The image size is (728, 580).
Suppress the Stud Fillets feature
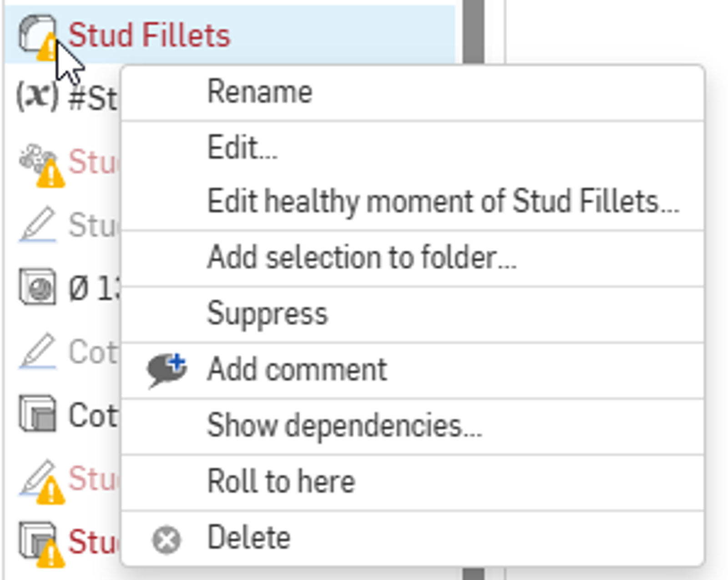pos(268,314)
